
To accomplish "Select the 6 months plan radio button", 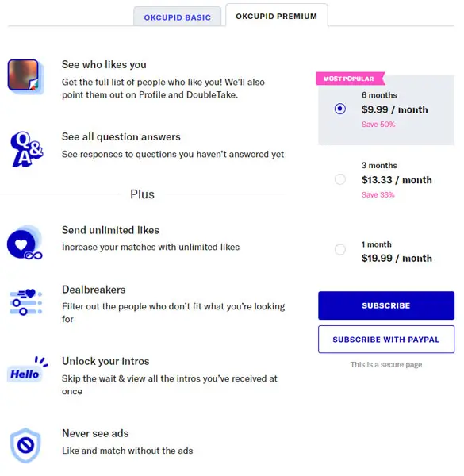I will click(340, 109).
